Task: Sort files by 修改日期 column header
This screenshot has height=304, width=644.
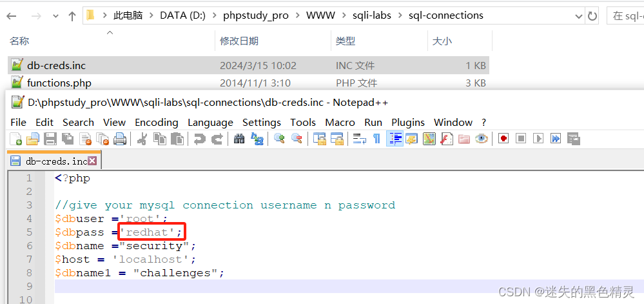Action: [x=239, y=41]
